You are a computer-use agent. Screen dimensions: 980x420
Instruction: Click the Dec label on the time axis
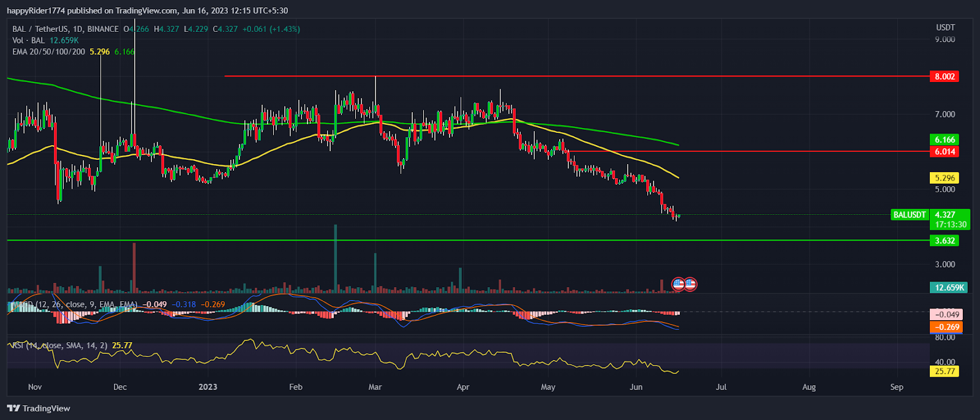[120, 387]
